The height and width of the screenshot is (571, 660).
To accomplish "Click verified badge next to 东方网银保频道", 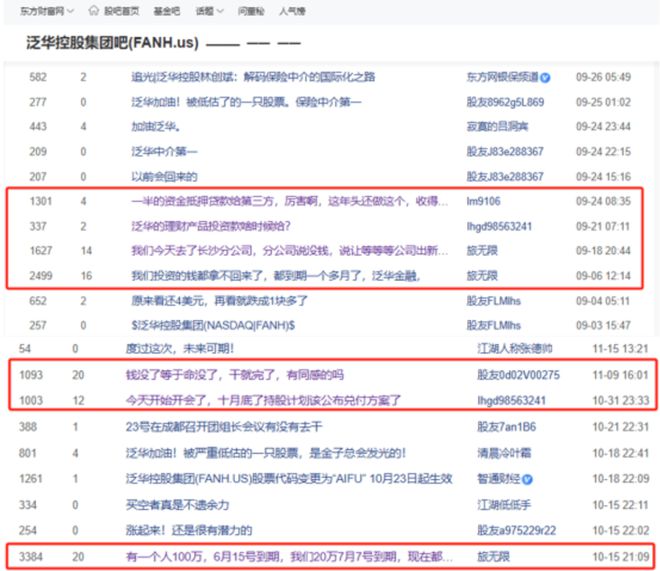I will pyautogui.click(x=545, y=78).
